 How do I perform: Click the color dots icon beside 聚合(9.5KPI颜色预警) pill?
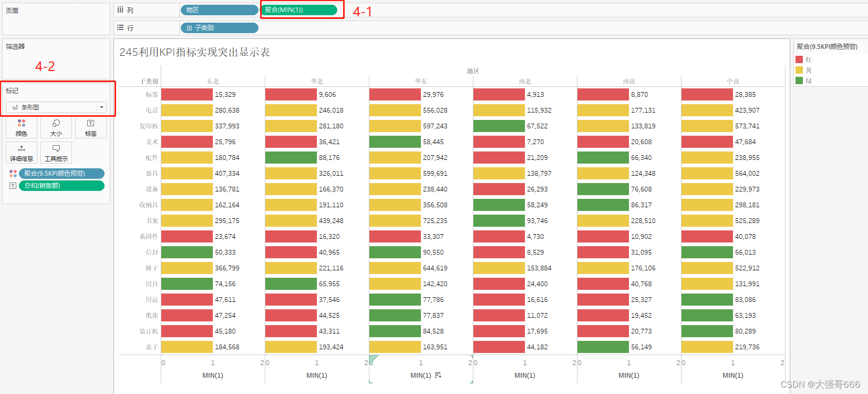pyautogui.click(x=13, y=173)
